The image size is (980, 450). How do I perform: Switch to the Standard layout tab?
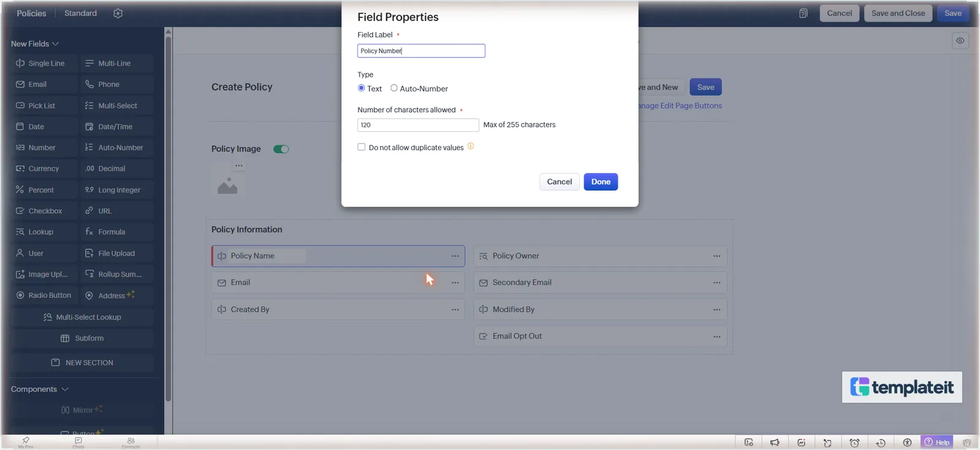pos(80,13)
